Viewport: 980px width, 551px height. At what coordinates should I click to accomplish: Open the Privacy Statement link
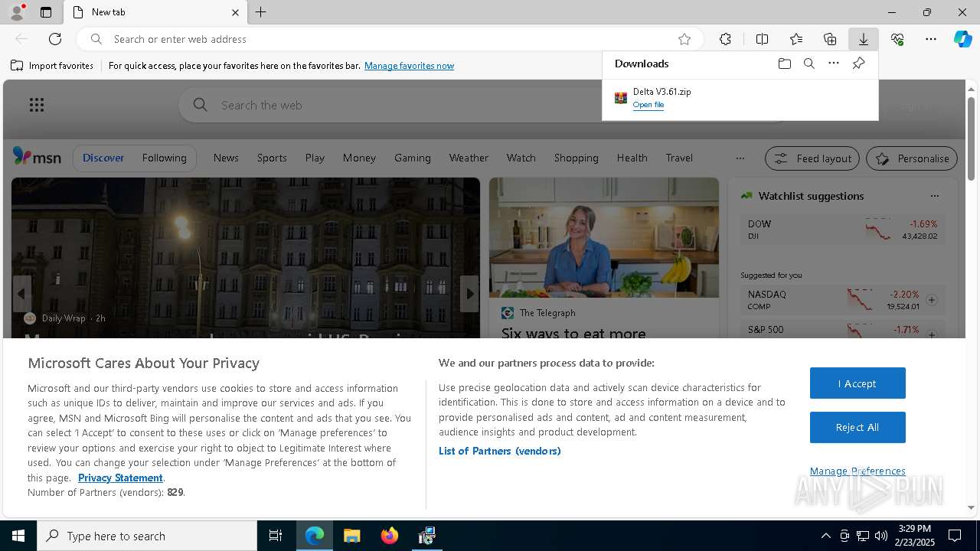tap(120, 478)
